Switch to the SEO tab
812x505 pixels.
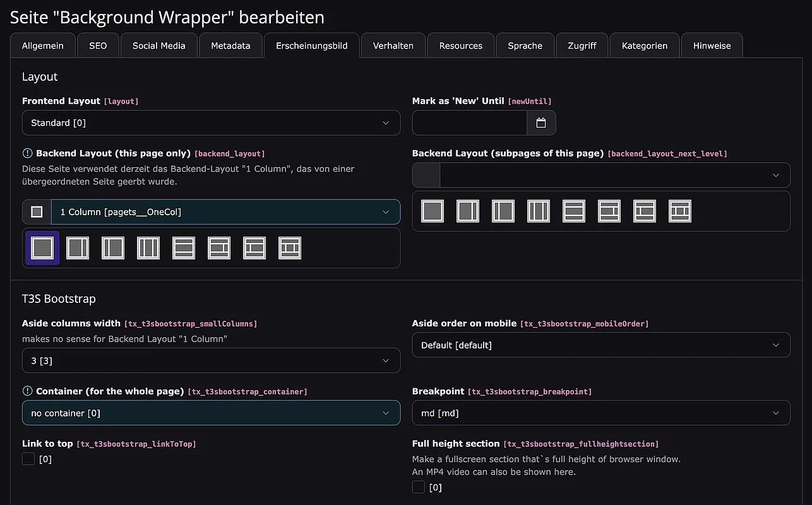coord(98,45)
